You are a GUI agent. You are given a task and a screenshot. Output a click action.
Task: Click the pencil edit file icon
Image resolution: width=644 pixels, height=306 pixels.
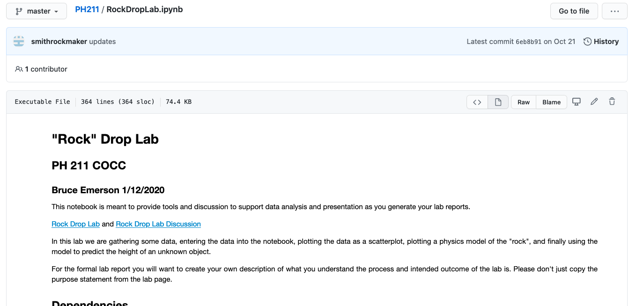click(x=594, y=102)
